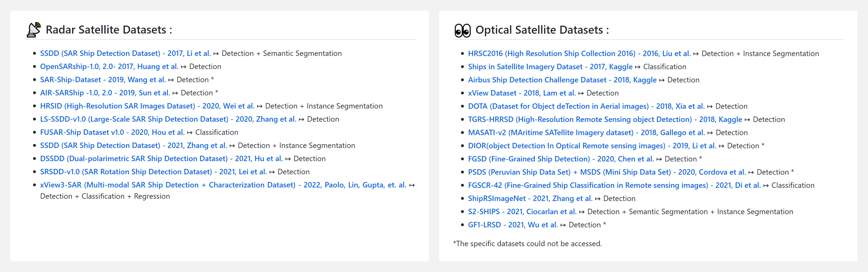Open FUSAR-Ship Dataset v1.0 link
The image size is (868, 272).
(x=112, y=132)
